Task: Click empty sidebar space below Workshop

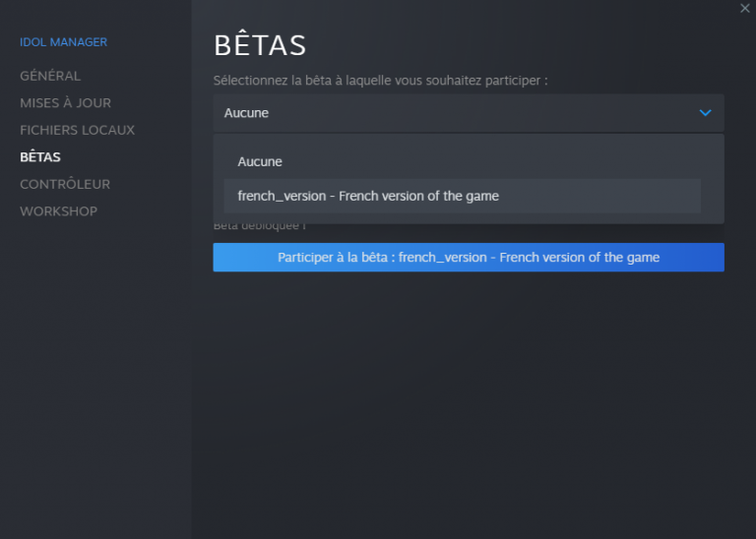Action: tap(94, 374)
